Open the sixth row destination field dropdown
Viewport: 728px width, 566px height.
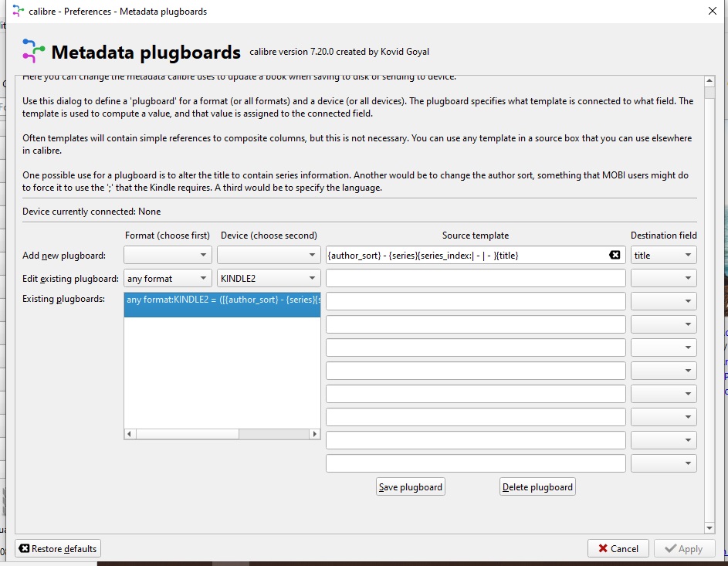pos(663,371)
